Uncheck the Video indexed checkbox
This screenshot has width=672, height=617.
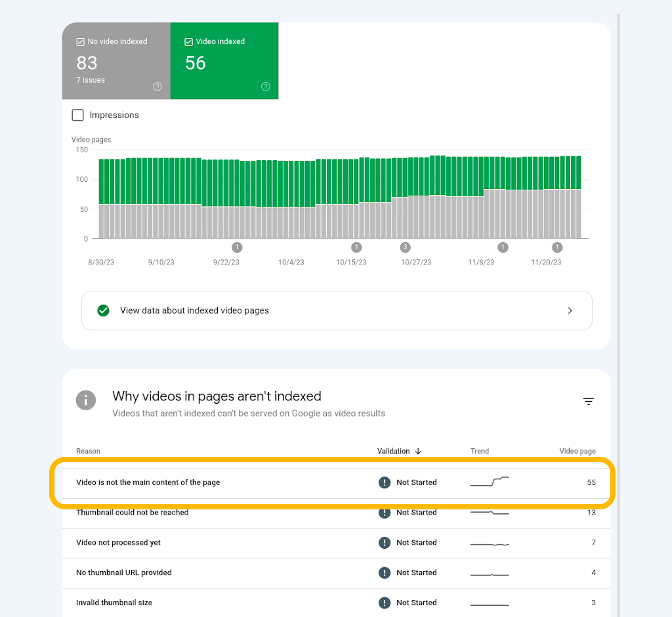(x=188, y=41)
